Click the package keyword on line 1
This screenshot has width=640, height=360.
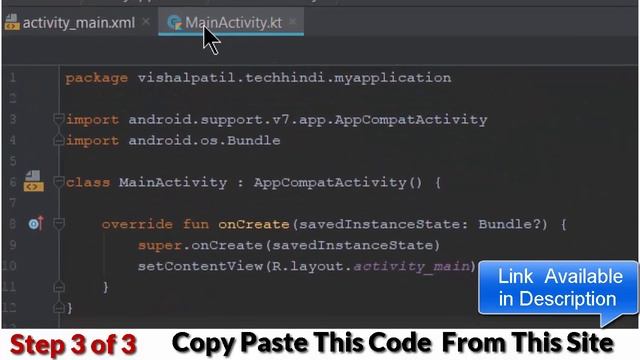tap(96, 78)
